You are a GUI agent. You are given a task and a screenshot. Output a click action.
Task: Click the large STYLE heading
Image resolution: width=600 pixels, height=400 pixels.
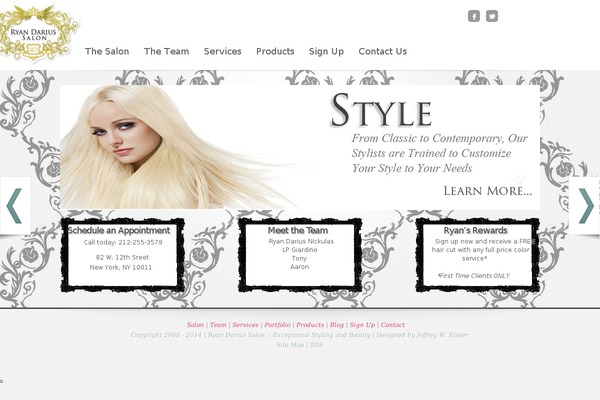point(381,110)
